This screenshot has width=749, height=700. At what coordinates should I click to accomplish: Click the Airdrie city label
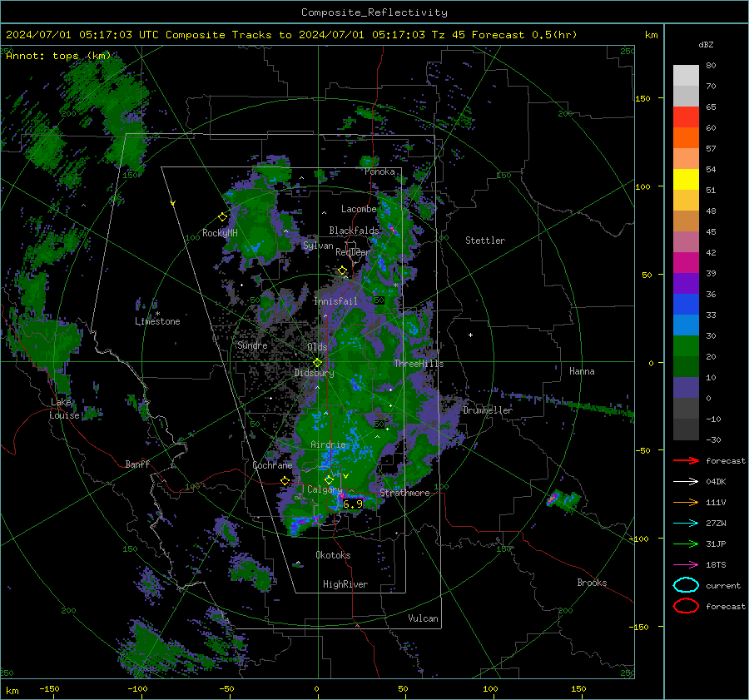328,444
